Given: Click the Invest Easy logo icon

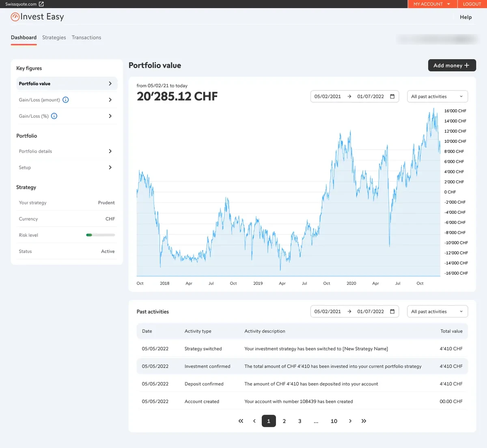Looking at the screenshot, I should coord(15,17).
